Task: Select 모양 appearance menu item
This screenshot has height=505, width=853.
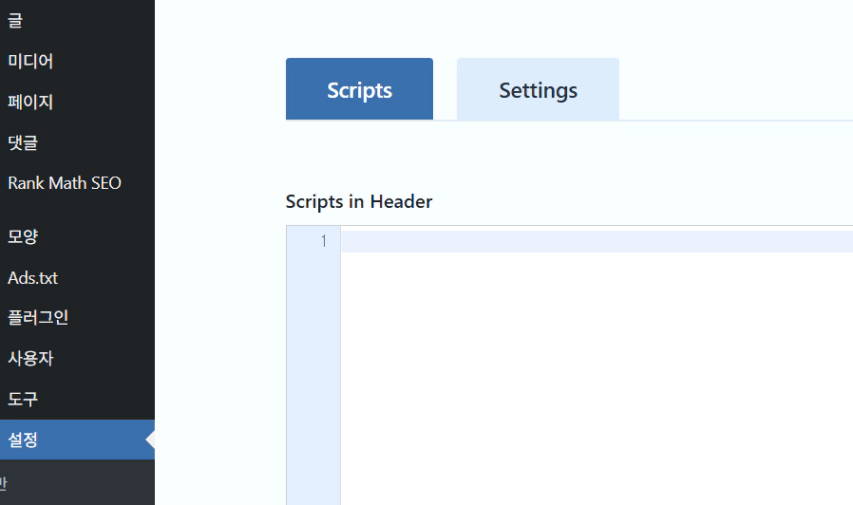Action: tap(23, 237)
